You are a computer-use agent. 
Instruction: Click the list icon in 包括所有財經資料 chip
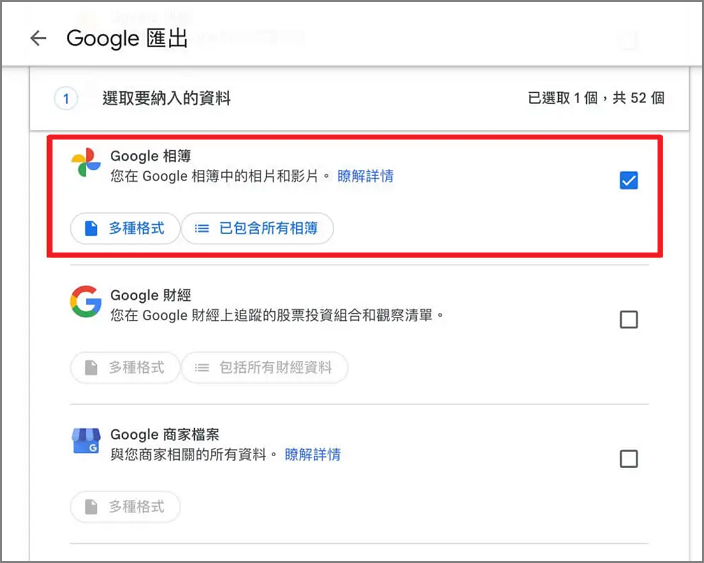pyautogui.click(x=202, y=368)
